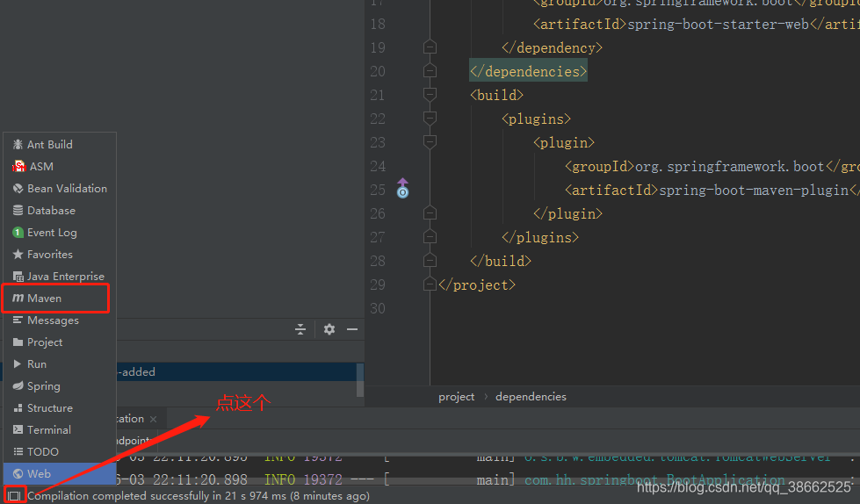Open Structure tool window
This screenshot has height=504, width=860.
click(x=59, y=407)
